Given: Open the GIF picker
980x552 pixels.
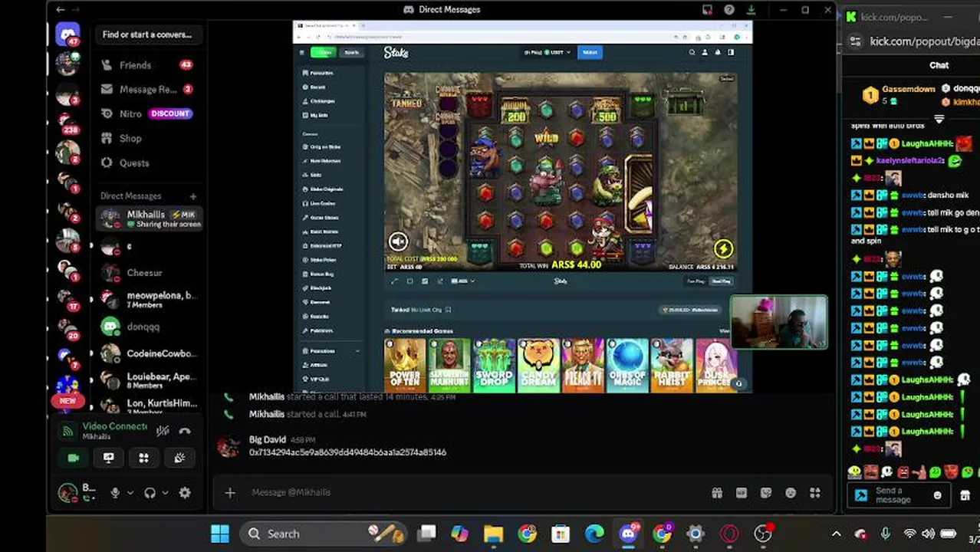Looking at the screenshot, I should [742, 493].
